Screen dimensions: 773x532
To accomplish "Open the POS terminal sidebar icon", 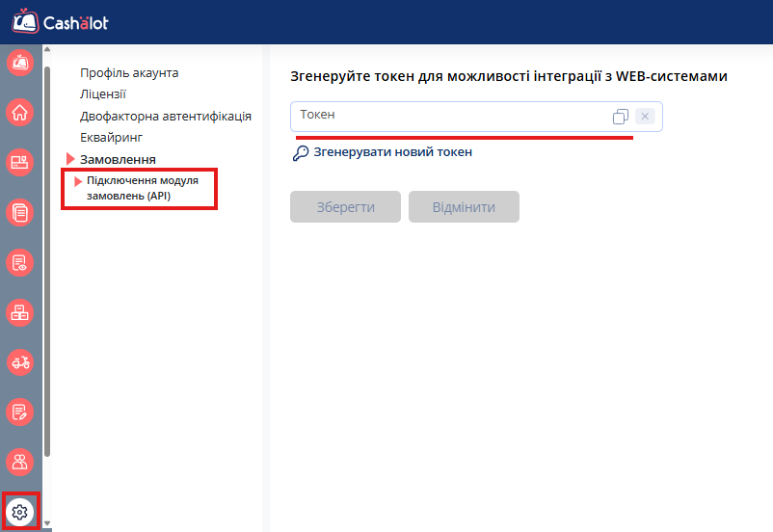I will coord(19,163).
